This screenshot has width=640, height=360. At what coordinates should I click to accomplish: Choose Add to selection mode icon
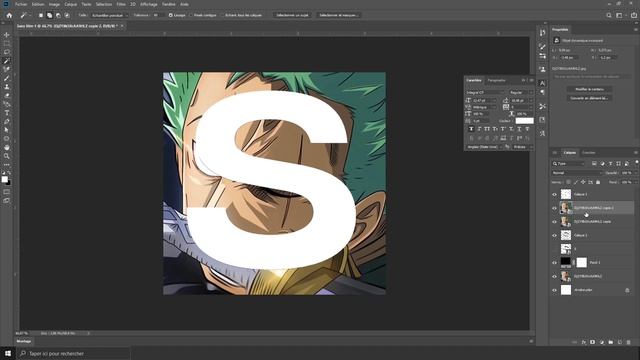[49, 15]
